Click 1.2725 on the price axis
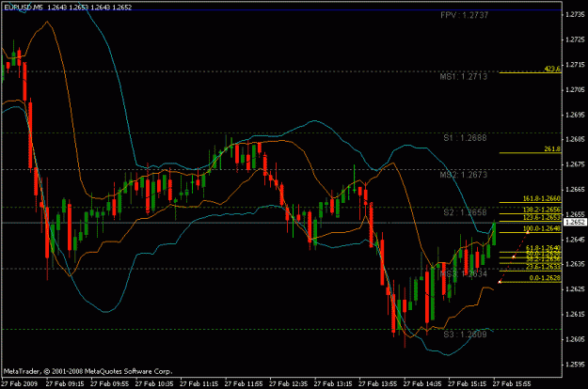The width and height of the screenshot is (588, 389). (x=575, y=39)
